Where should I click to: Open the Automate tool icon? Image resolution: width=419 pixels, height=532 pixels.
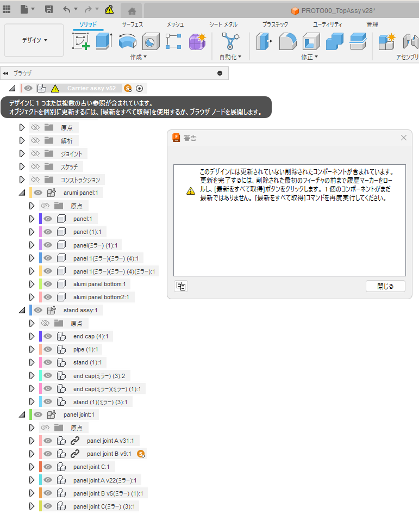click(230, 41)
